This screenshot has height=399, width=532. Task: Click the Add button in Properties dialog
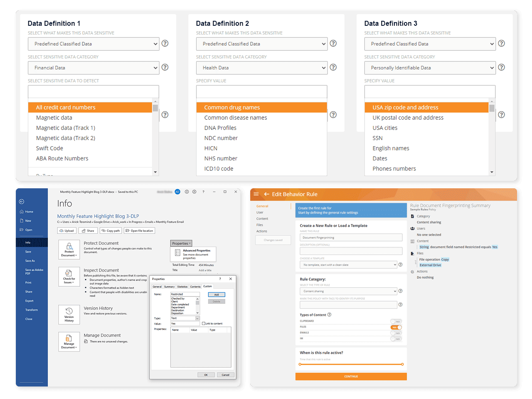tap(217, 295)
